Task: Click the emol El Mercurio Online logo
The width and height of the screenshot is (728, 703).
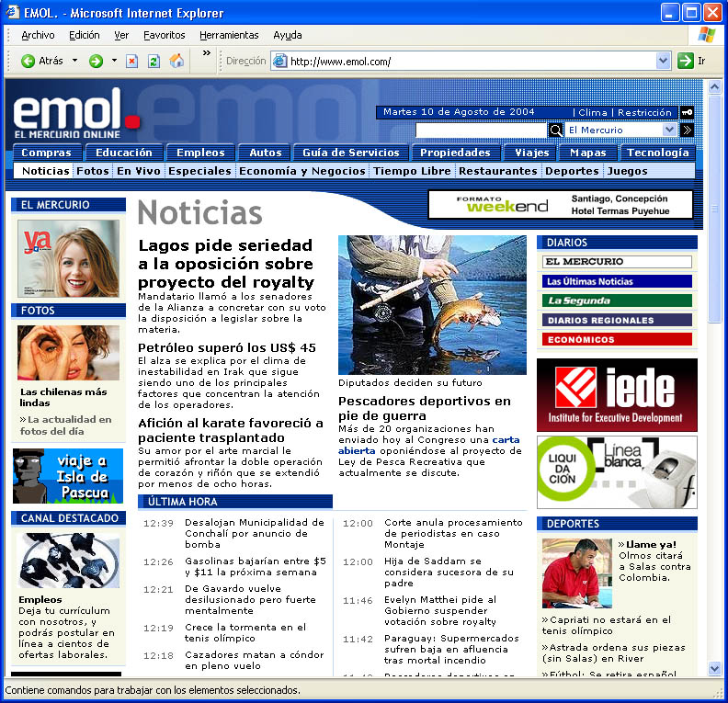Action: pyautogui.click(x=75, y=114)
